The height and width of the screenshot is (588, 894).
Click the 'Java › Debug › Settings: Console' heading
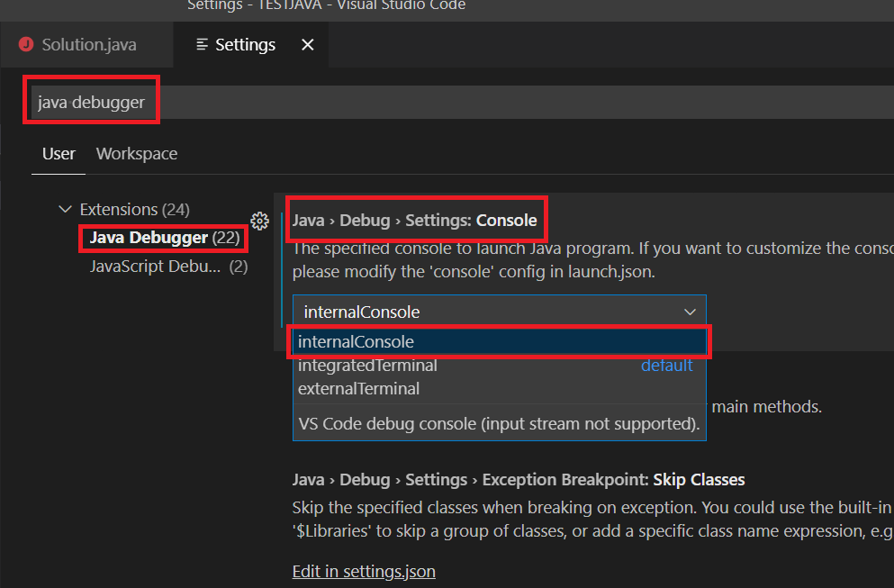414,220
